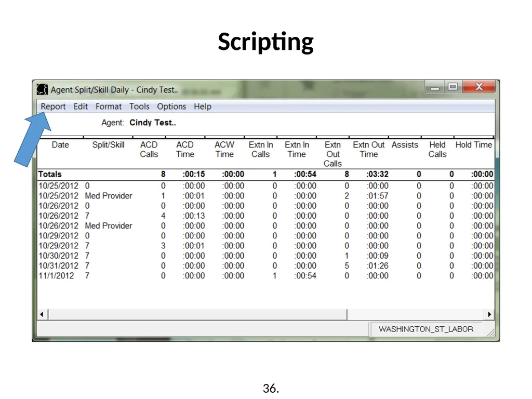Click ACD Calls value 3 on 10/29/2012
The image size is (532, 399).
click(163, 246)
